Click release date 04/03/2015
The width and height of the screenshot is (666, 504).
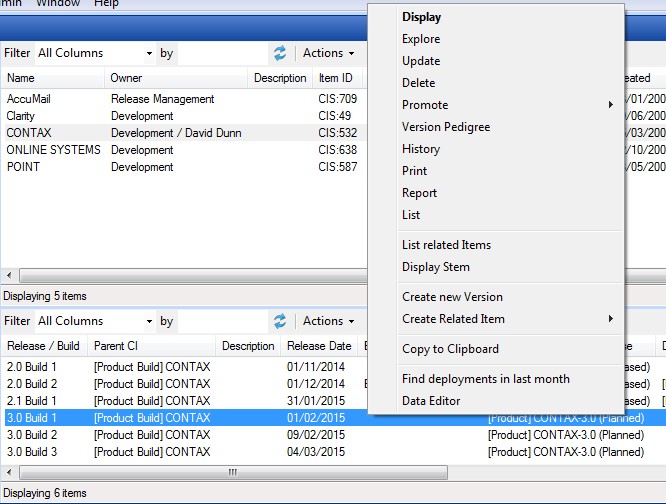(316, 452)
